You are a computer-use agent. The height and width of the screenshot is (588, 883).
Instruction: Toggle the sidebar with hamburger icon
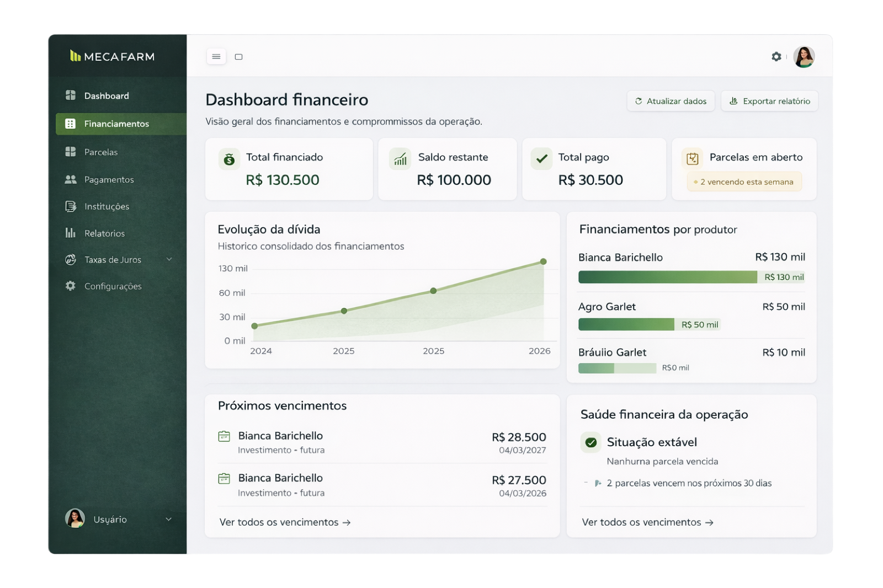click(x=216, y=56)
